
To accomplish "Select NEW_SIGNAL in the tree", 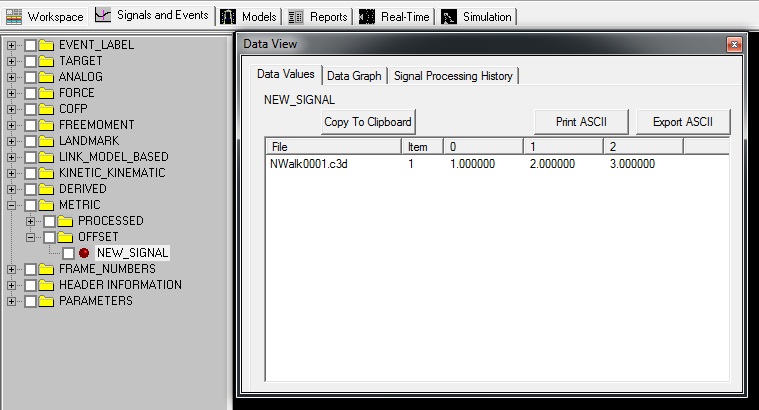I will [x=132, y=253].
